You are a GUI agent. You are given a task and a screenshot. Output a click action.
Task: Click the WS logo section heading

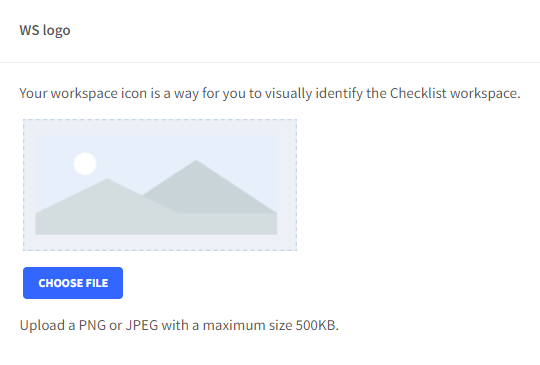pyautogui.click(x=45, y=30)
